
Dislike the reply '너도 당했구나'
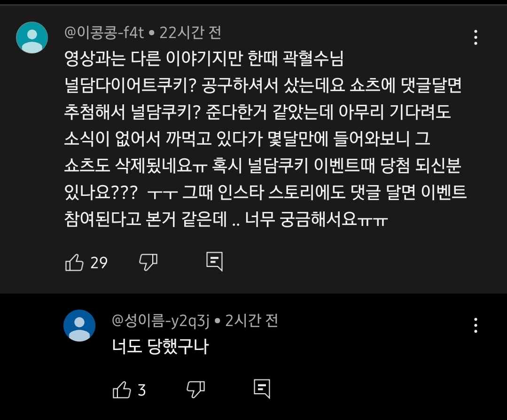[195, 389]
